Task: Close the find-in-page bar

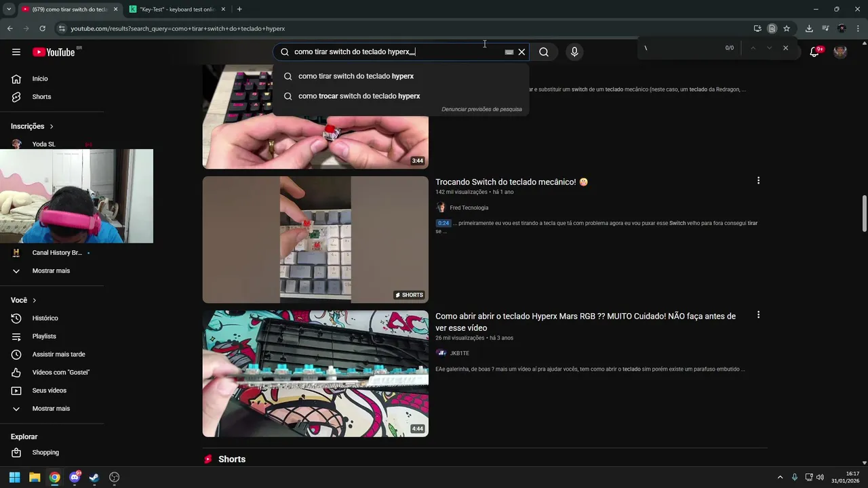Action: 785,48
